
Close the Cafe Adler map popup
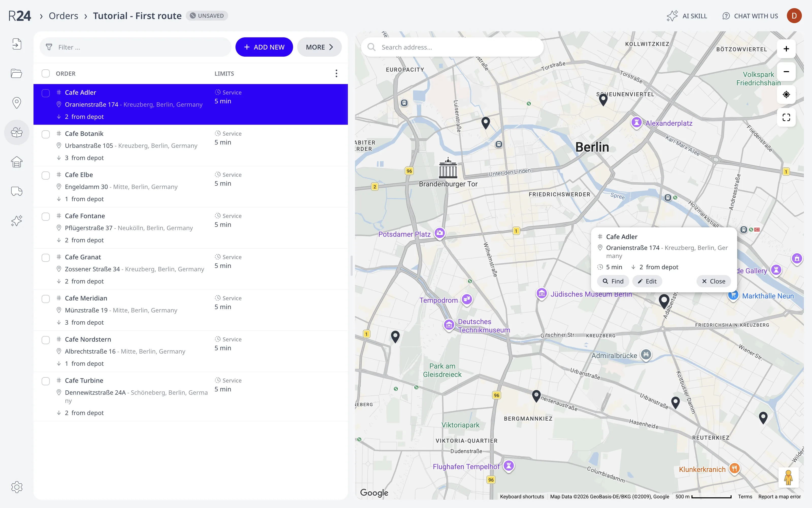coord(713,281)
